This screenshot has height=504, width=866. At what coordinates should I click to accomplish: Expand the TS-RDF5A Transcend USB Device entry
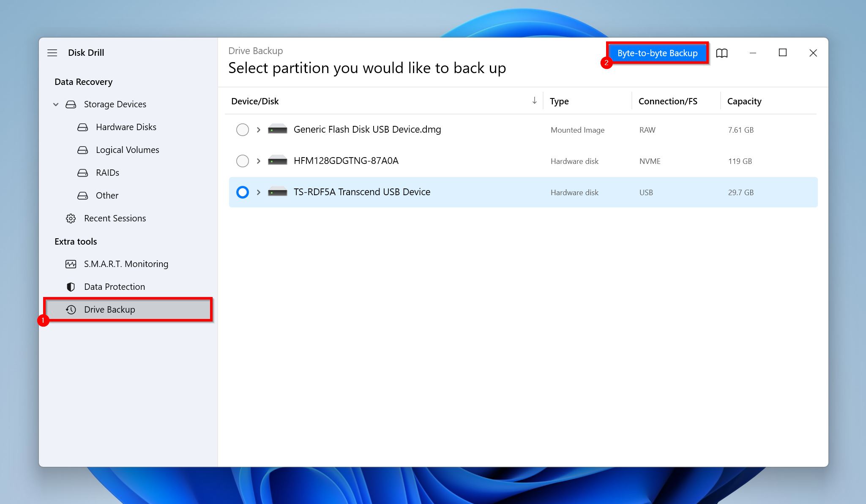pos(257,192)
